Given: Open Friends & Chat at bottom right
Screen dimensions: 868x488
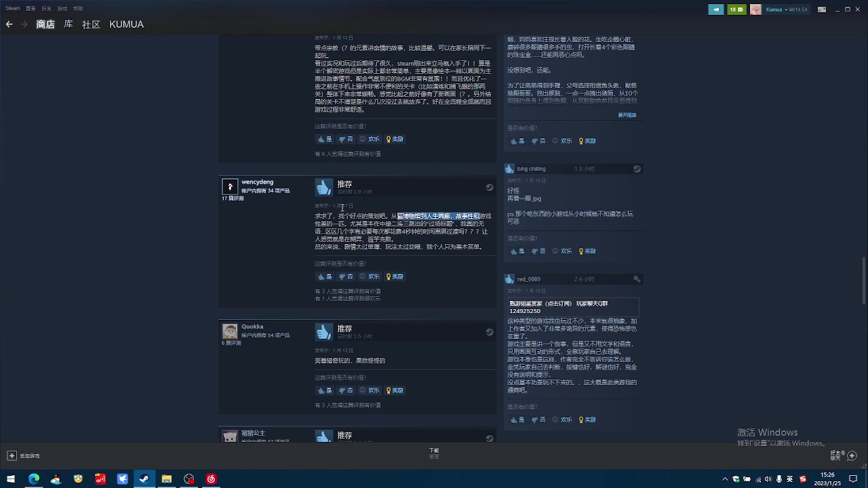Looking at the screenshot, I should [844, 455].
